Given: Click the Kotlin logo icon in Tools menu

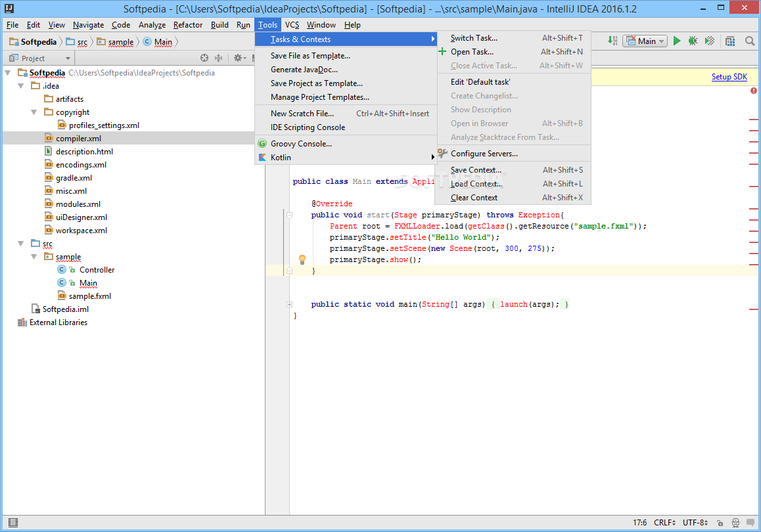Looking at the screenshot, I should tap(262, 157).
